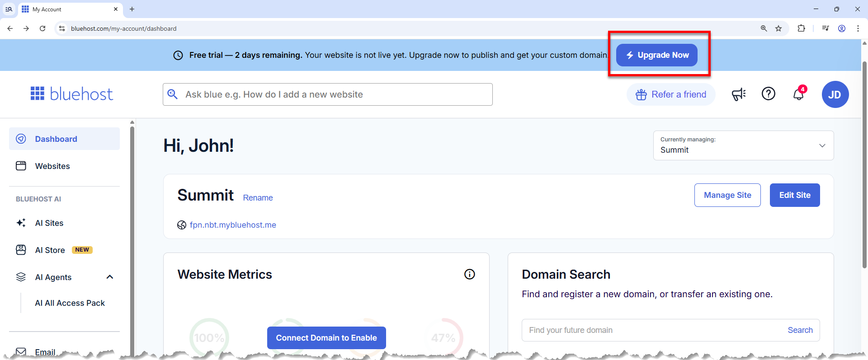Open Refer a friend
The height and width of the screenshot is (360, 868).
[671, 94]
